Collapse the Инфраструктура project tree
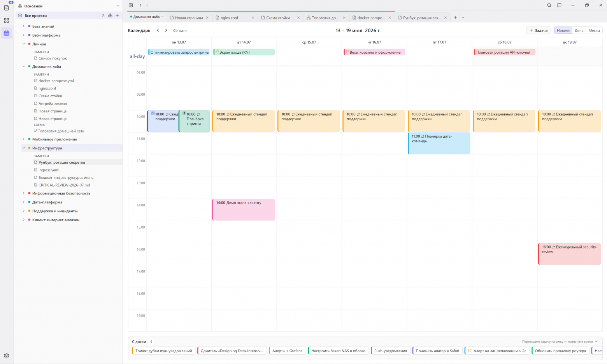 pyautogui.click(x=24, y=148)
